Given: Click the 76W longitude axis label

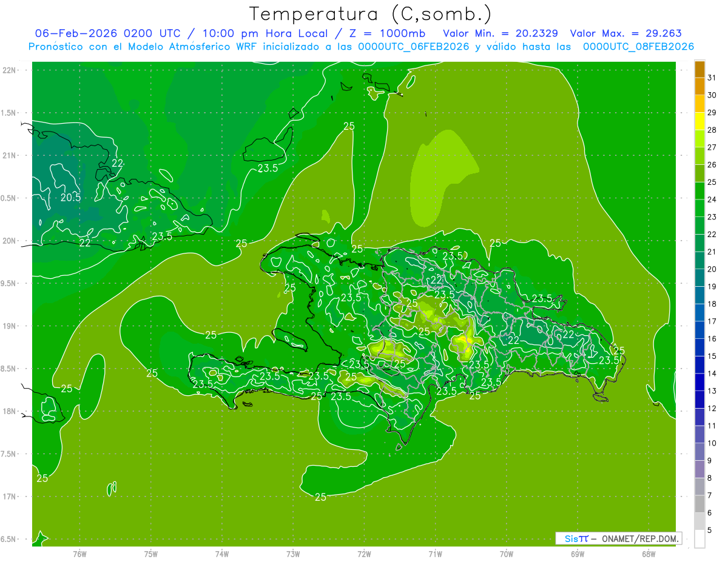Looking at the screenshot, I should pyautogui.click(x=79, y=554).
